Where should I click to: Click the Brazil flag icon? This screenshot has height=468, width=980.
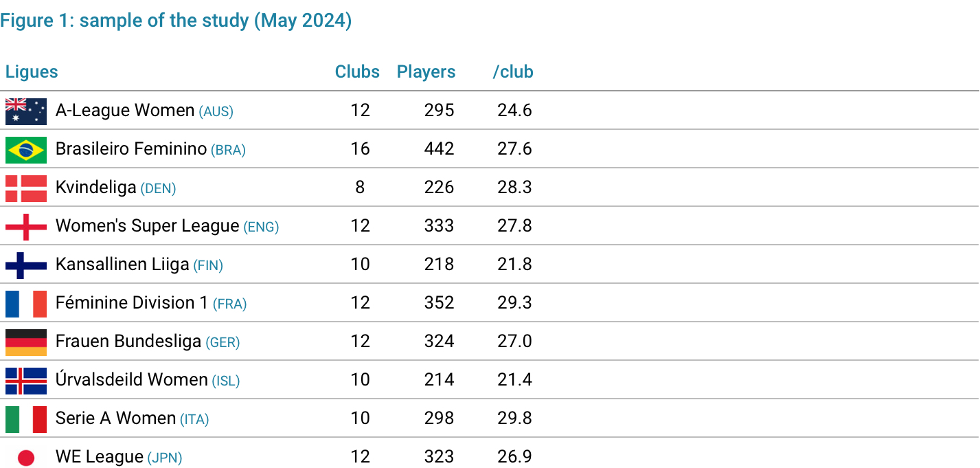point(26,150)
